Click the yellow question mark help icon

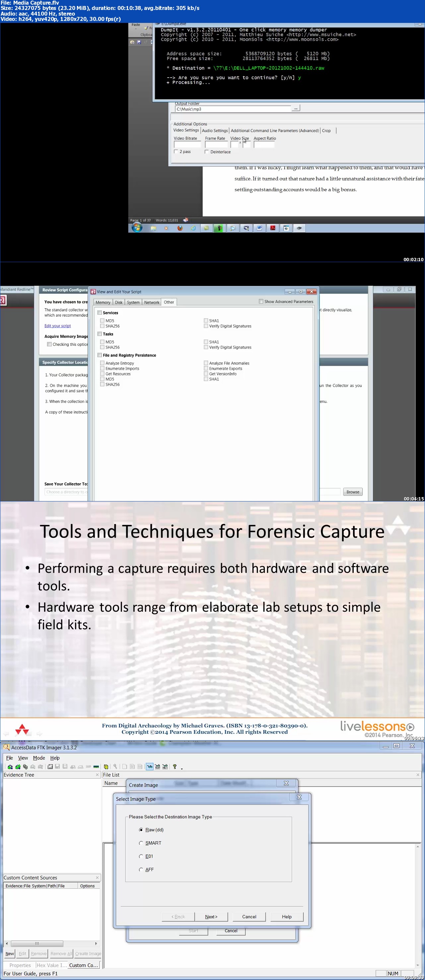click(x=174, y=767)
